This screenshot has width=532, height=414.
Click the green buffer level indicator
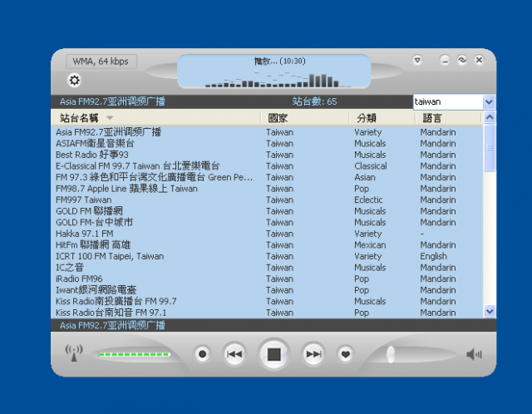click(x=134, y=355)
